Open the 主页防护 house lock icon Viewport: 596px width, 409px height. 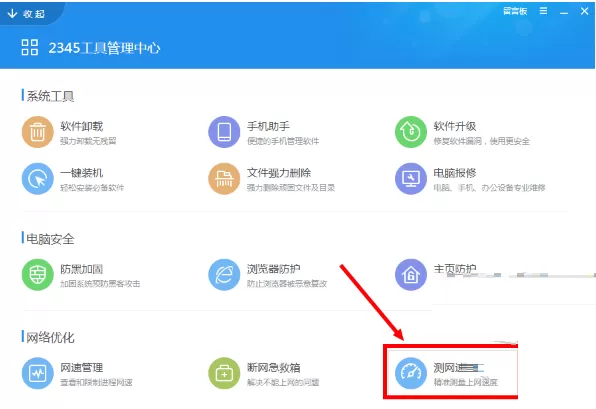[x=411, y=275]
